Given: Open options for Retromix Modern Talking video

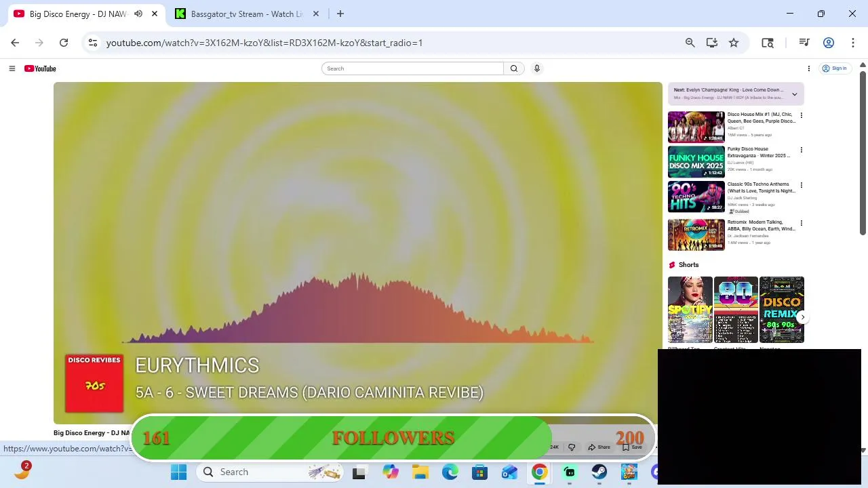Looking at the screenshot, I should pyautogui.click(x=801, y=223).
